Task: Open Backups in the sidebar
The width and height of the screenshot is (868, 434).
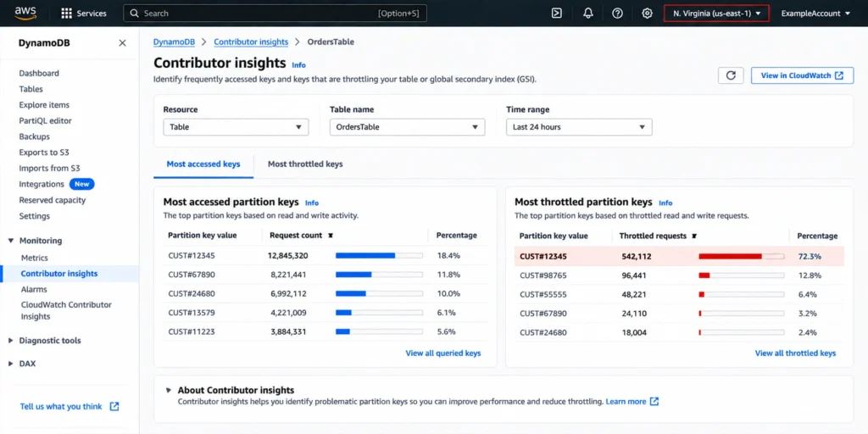Action: tap(34, 136)
